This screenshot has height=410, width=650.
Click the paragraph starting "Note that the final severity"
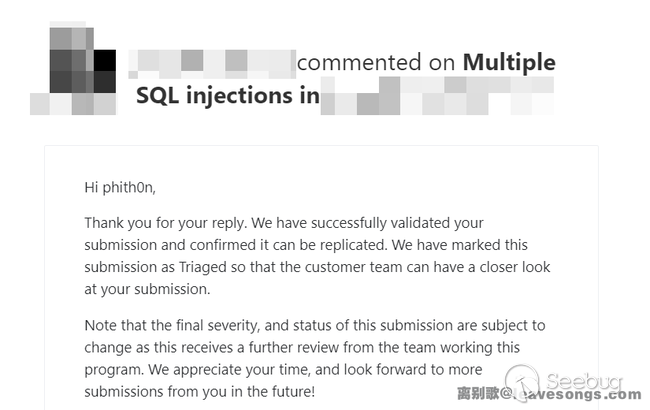(315, 347)
